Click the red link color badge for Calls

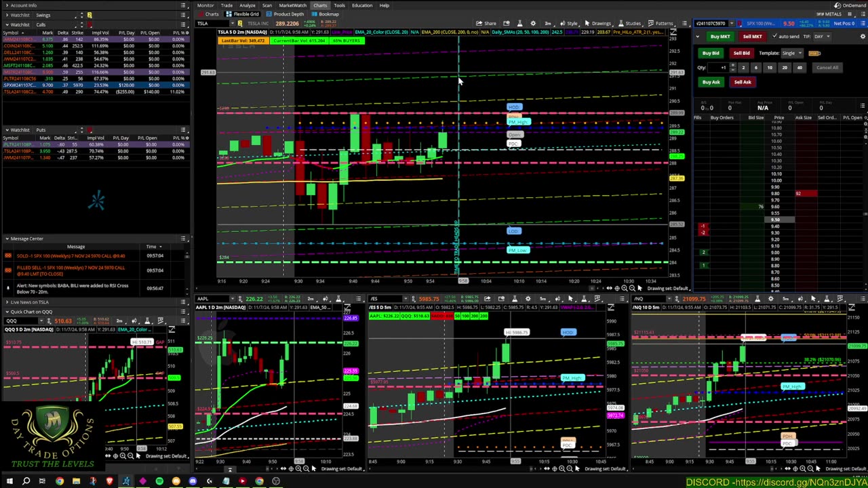click(x=89, y=24)
